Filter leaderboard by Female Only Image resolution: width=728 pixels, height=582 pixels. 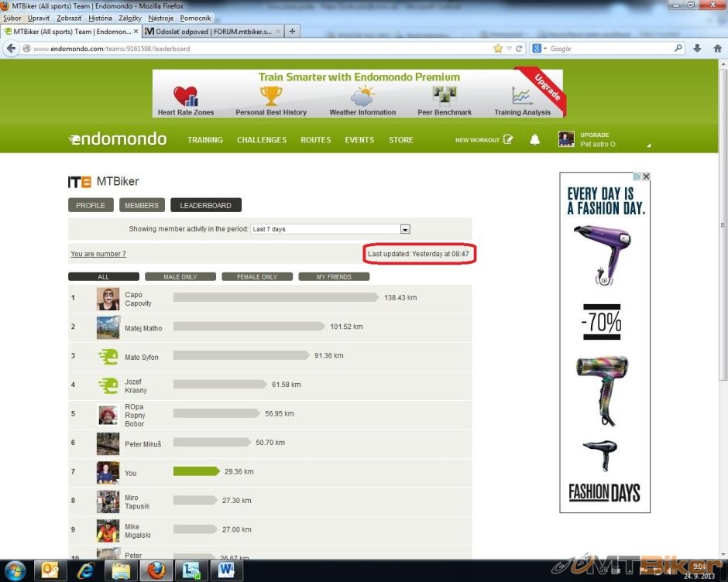(257, 276)
